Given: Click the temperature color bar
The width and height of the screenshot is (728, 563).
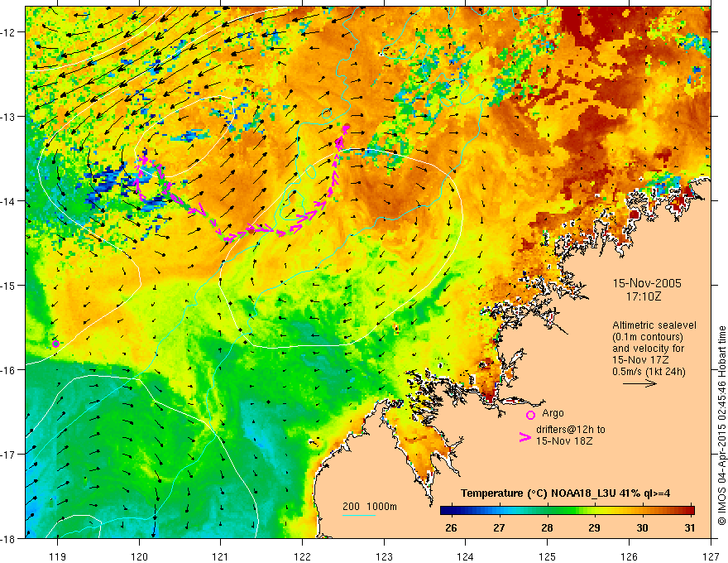Looking at the screenshot, I should pyautogui.click(x=568, y=511).
